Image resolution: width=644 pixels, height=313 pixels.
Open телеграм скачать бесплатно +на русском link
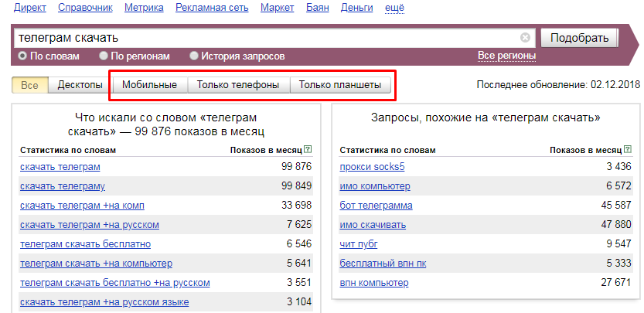pyautogui.click(x=115, y=283)
